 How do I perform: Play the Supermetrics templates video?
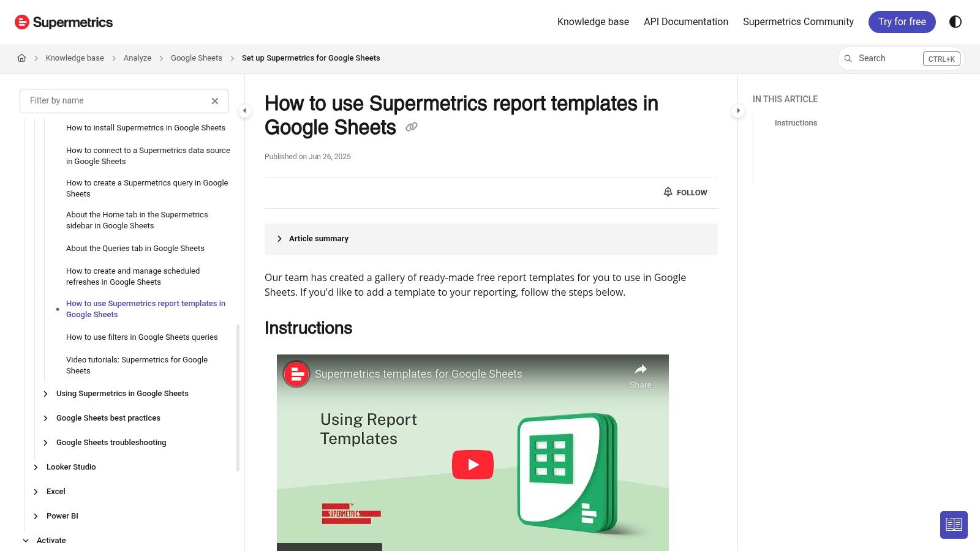[472, 464]
